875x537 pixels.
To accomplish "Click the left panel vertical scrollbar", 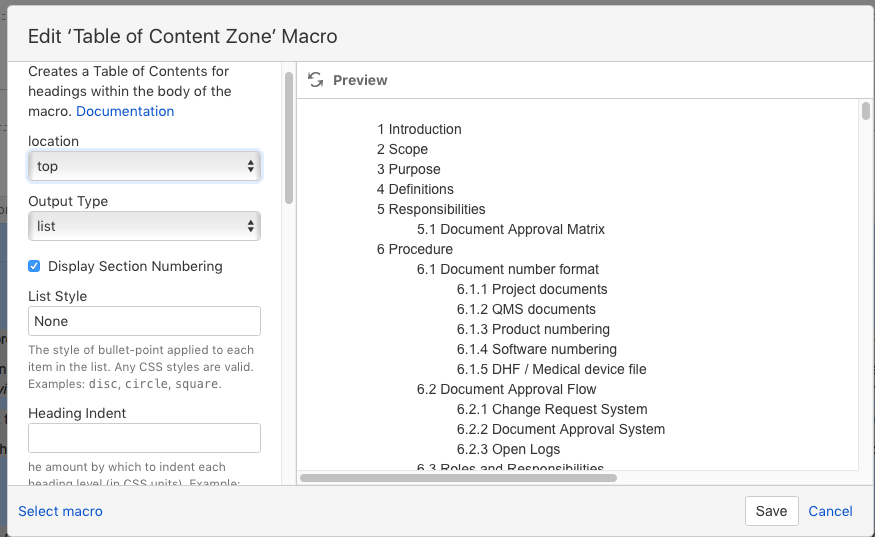I will [289, 138].
